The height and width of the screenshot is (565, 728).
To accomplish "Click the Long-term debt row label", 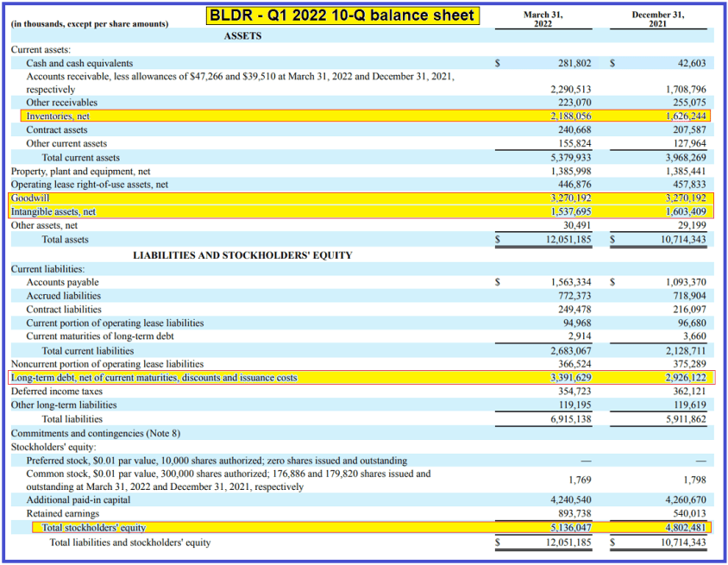I will [x=154, y=378].
